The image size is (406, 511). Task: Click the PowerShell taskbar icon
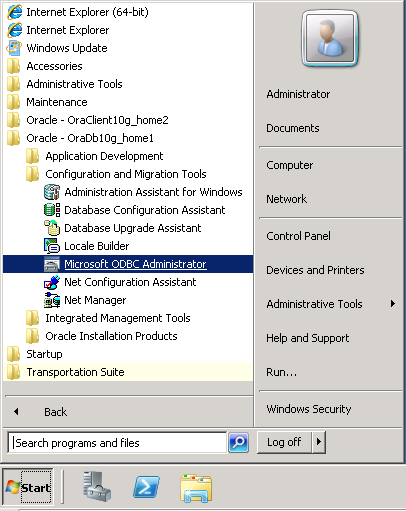click(x=146, y=487)
